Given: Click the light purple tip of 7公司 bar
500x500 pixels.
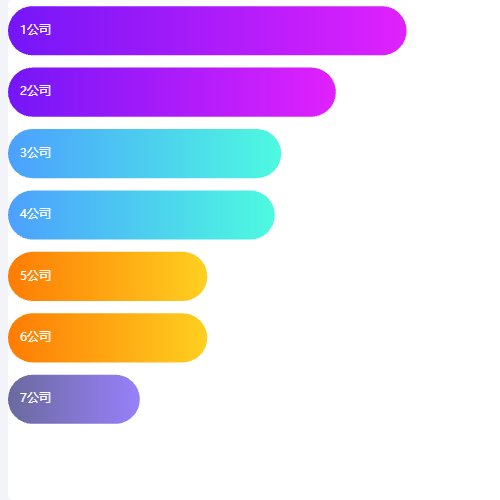Looking at the screenshot, I should pyautogui.click(x=127, y=399).
